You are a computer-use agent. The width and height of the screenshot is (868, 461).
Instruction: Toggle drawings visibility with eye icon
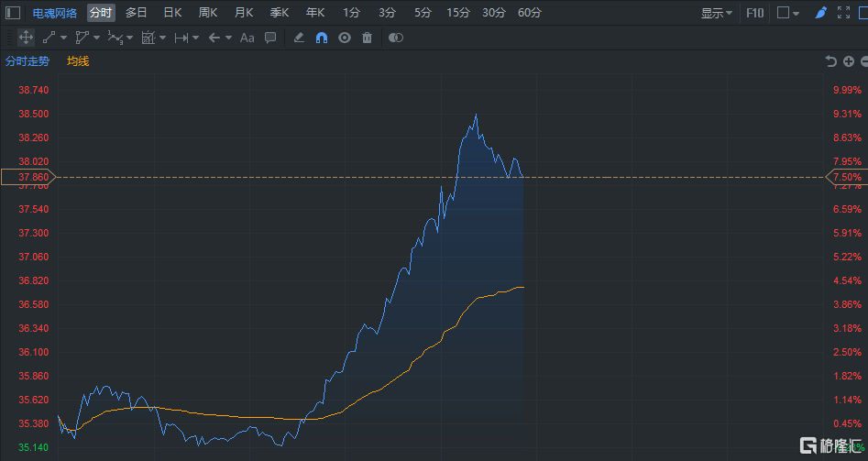point(345,38)
